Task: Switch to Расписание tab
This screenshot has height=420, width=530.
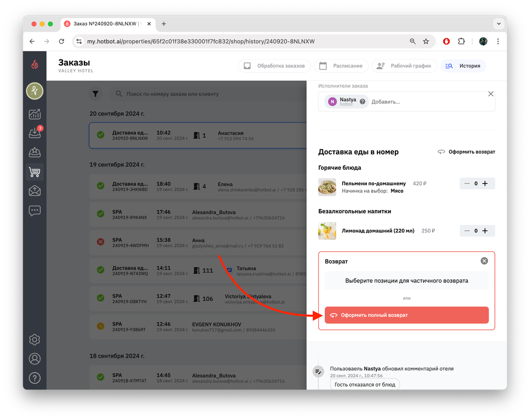Action: [341, 66]
